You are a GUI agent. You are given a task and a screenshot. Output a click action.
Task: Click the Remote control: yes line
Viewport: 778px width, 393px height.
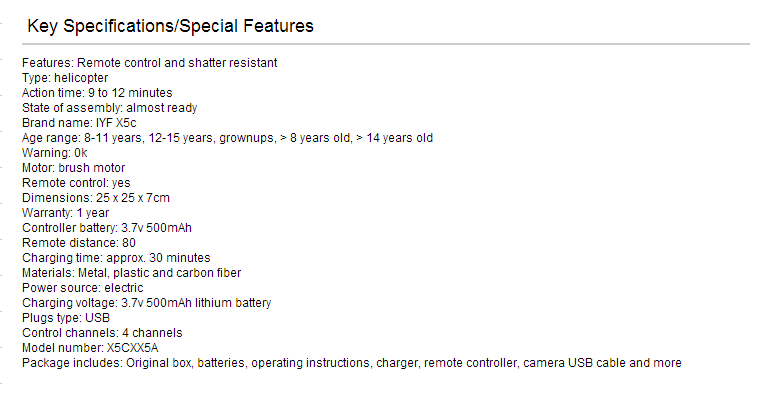[x=76, y=183]
